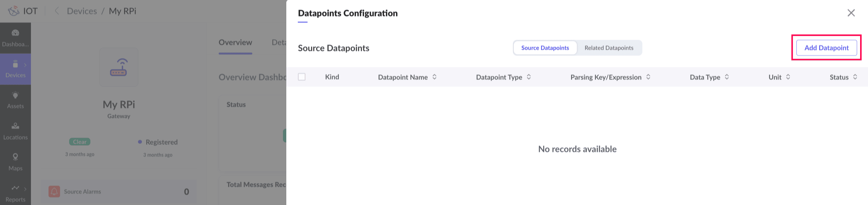Click the gateway router device icon
The image size is (868, 205).
tap(119, 67)
